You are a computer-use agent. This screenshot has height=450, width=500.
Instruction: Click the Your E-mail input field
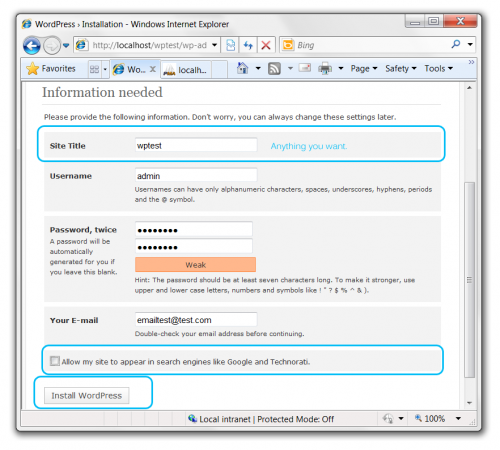(x=196, y=320)
